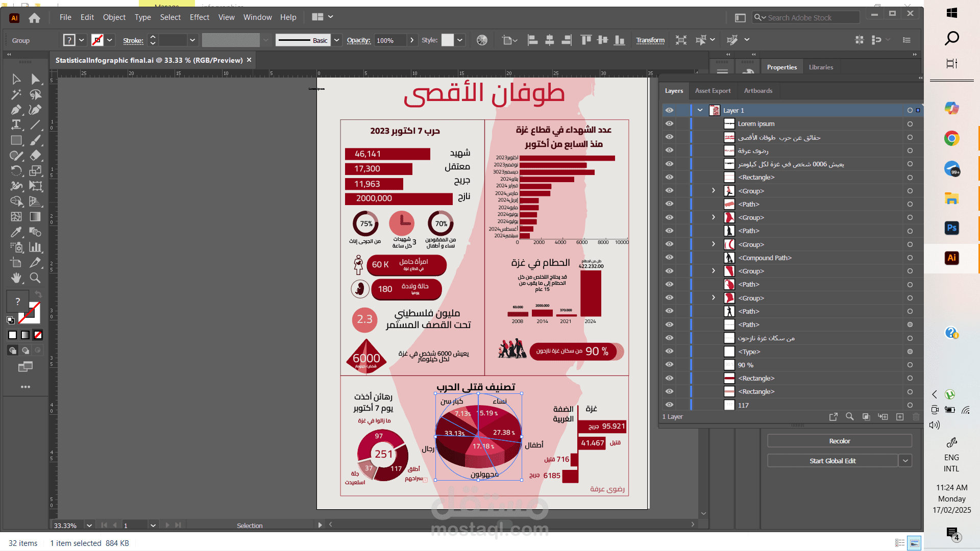Select the Type tool
This screenshot has height=551, width=980.
tap(16, 124)
